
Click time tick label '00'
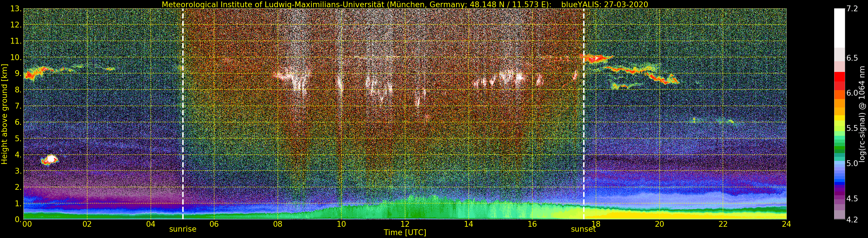pos(27,224)
